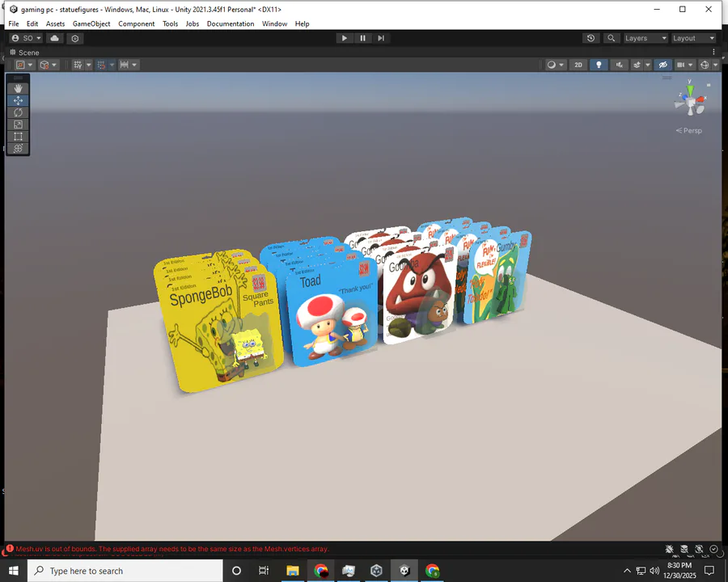The width and height of the screenshot is (728, 582).
Task: Open the Window menu
Action: click(274, 23)
